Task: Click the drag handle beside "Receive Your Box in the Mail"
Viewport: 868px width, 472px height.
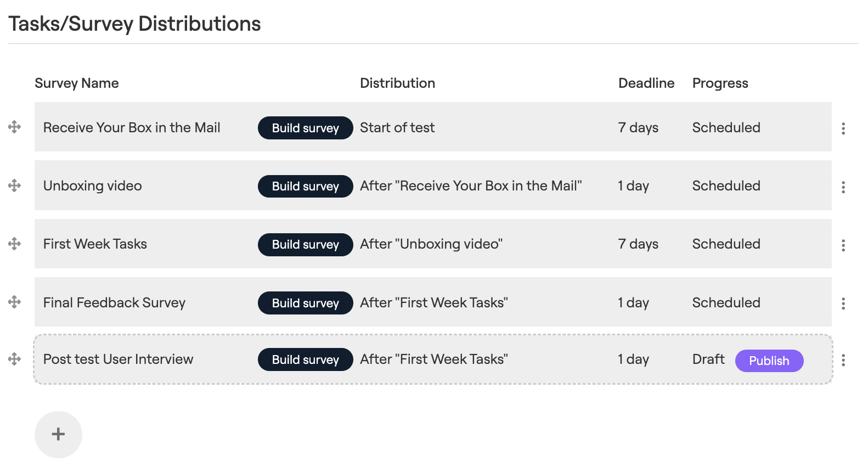Action: coord(14,127)
